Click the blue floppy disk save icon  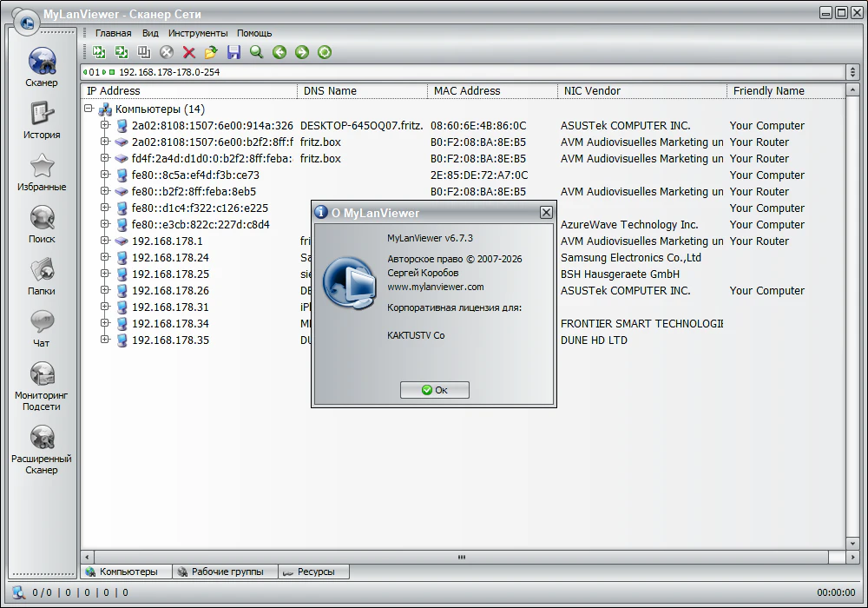click(x=233, y=52)
